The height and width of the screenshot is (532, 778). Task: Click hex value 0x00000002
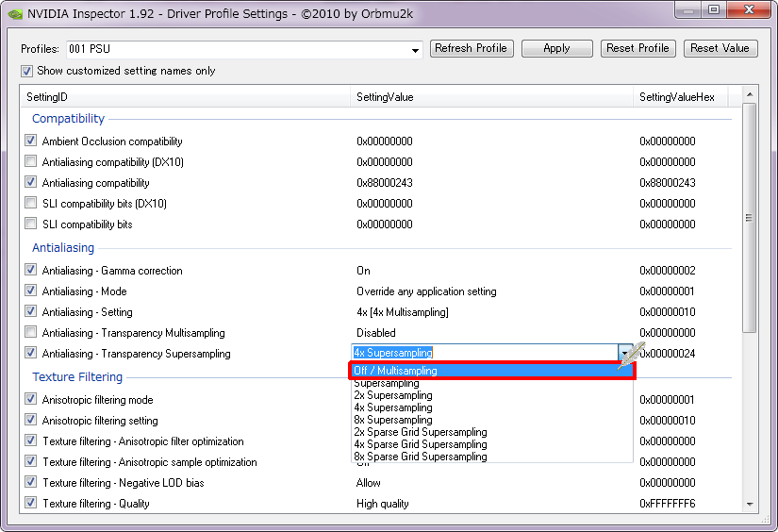point(668,271)
